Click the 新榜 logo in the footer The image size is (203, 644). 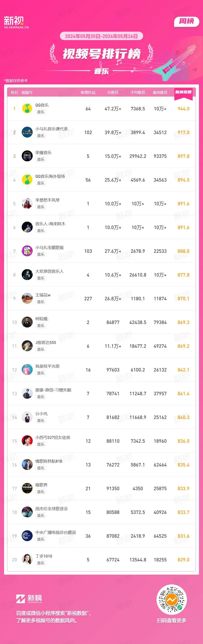(x=29, y=599)
